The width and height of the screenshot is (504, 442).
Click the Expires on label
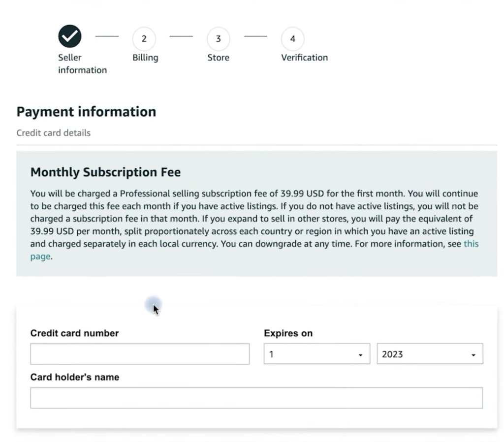click(288, 333)
